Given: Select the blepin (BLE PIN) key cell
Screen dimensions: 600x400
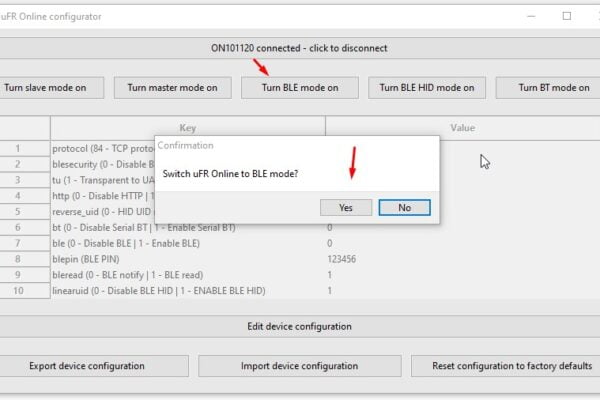Looking at the screenshot, I should 188,259.
